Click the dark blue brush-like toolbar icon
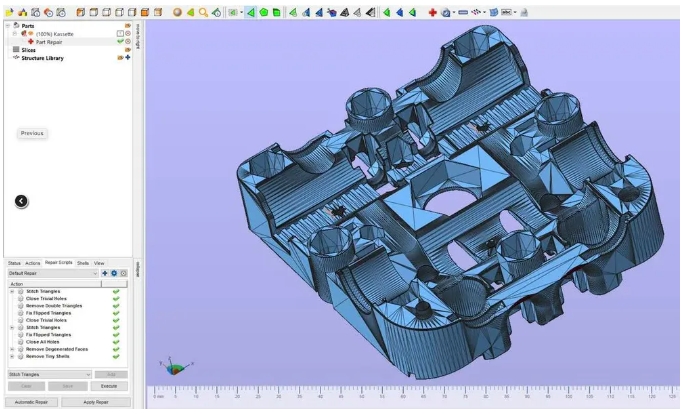This screenshot has height=414, width=683. pyautogui.click(x=332, y=12)
